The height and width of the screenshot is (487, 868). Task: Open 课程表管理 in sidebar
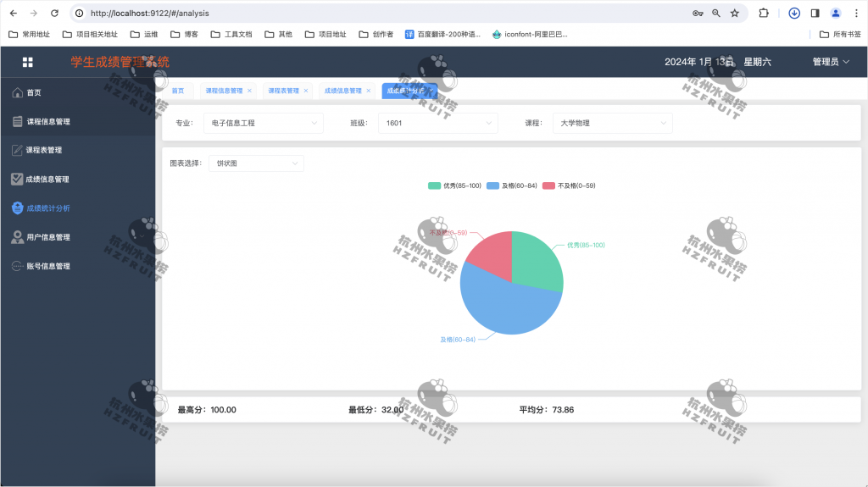click(77, 150)
